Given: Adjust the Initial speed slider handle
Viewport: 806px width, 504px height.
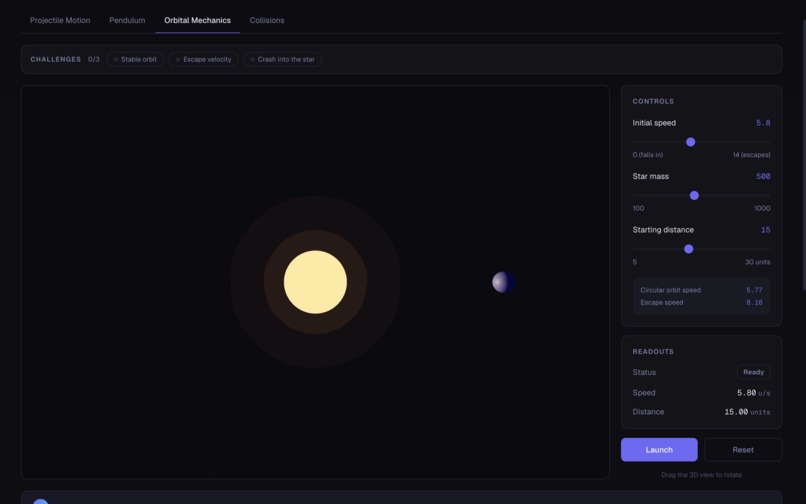Looking at the screenshot, I should [690, 142].
